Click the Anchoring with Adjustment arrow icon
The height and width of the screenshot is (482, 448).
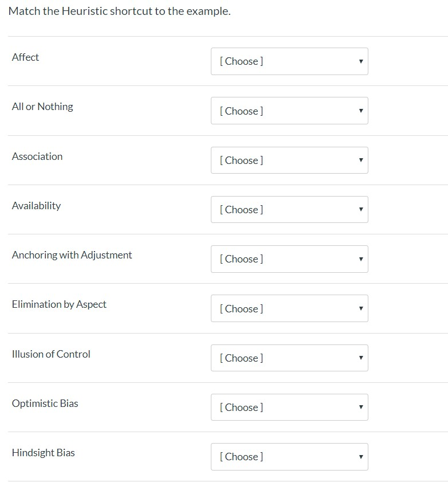coord(360,259)
